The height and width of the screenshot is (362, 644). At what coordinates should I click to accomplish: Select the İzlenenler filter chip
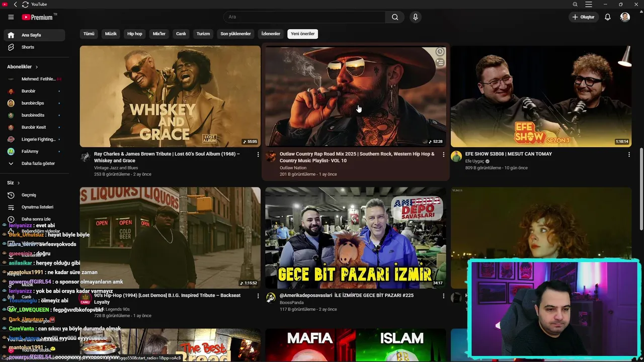[x=271, y=34]
